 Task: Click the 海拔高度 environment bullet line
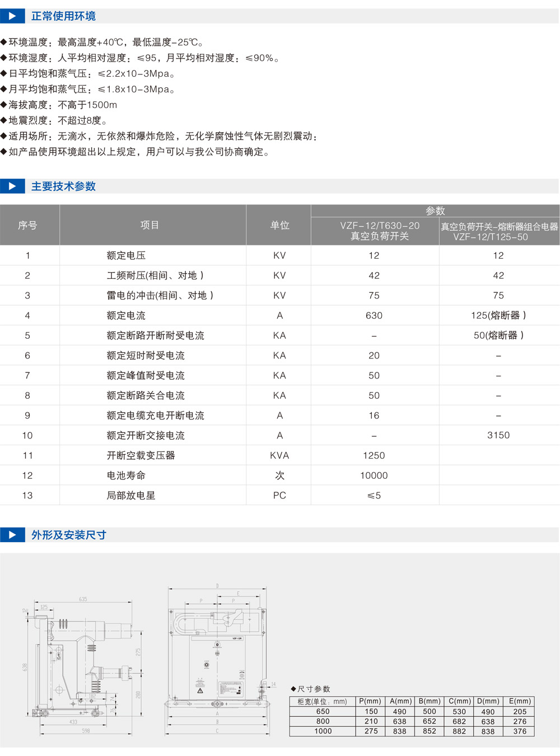tap(63, 105)
